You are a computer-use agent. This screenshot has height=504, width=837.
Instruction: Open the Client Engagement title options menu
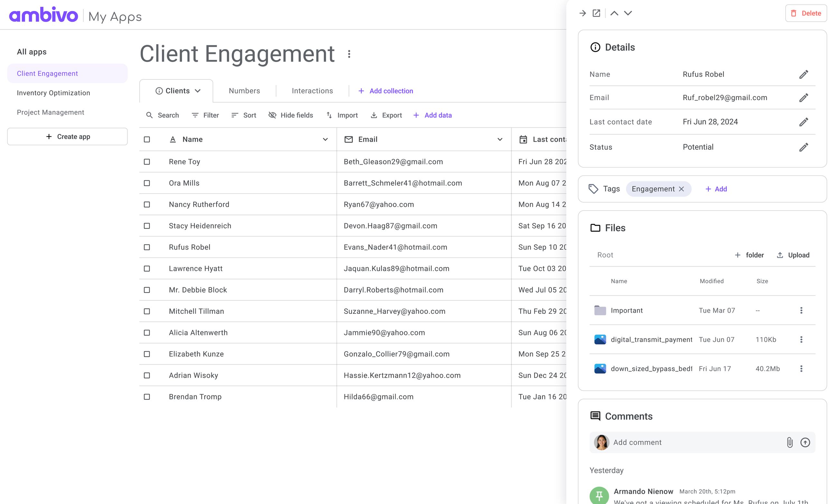coord(349,55)
